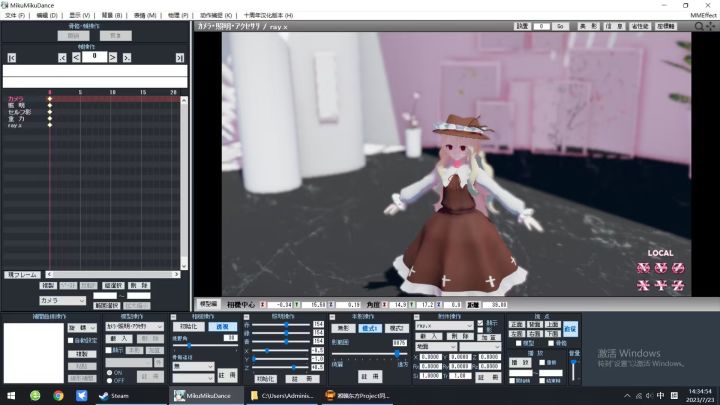Click the blue bird app taskbar icon
720x405 pixels.
[x=82, y=395]
